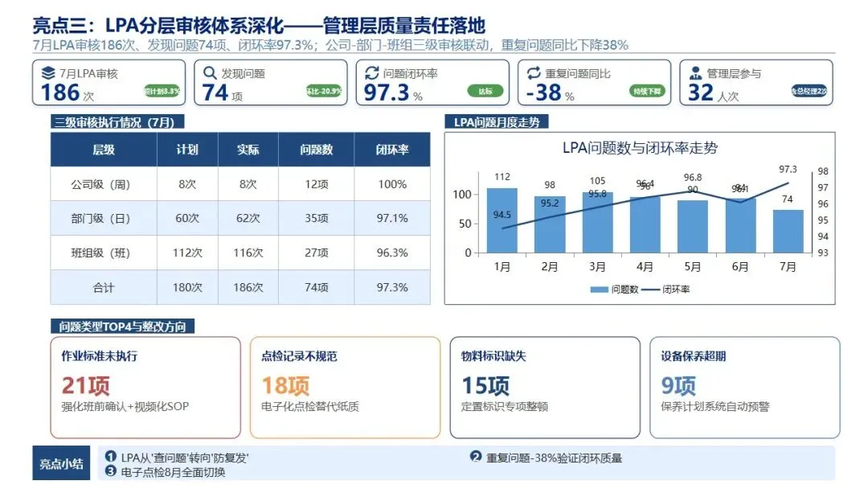Click the 问题数 column header

[x=316, y=150]
